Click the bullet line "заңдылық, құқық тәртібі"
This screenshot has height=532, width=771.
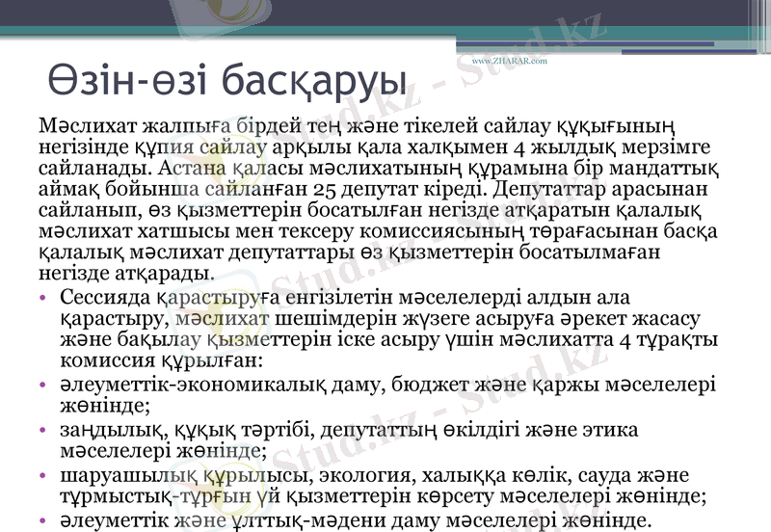[x=349, y=430]
